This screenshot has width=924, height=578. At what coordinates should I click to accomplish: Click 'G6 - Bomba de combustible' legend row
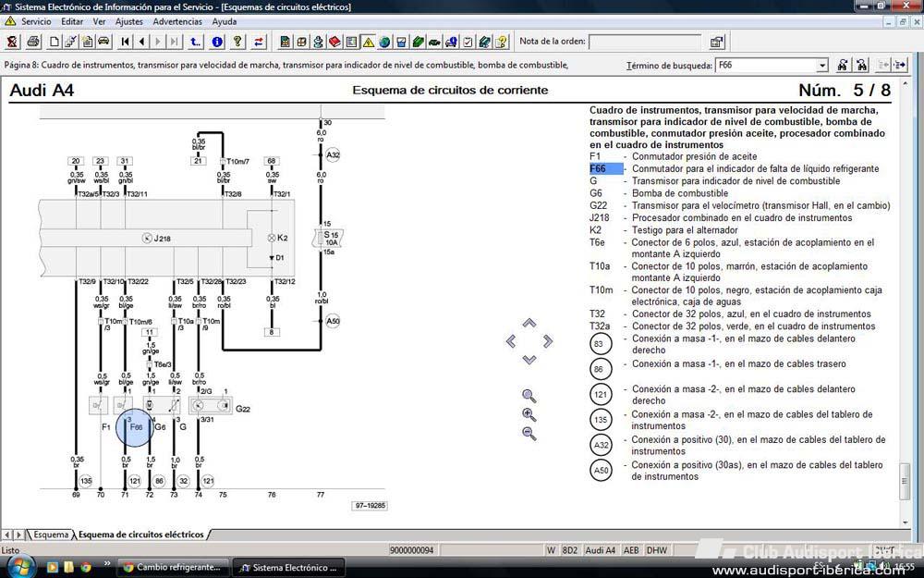659,193
